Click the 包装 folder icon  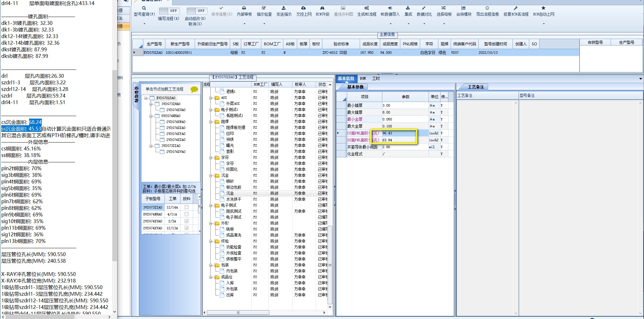pos(217,265)
